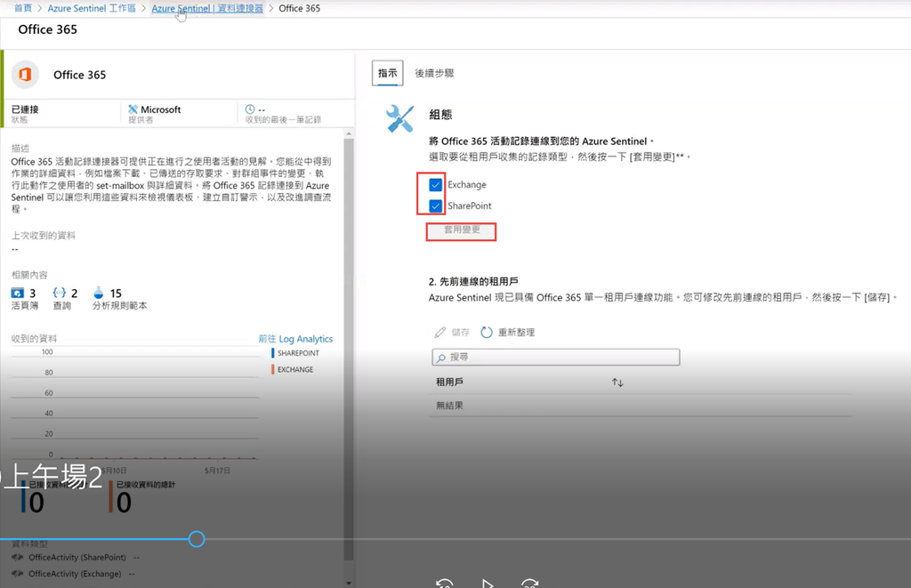Click the 2 查詢 count
Viewport: 911px width, 588px height.
click(74, 294)
